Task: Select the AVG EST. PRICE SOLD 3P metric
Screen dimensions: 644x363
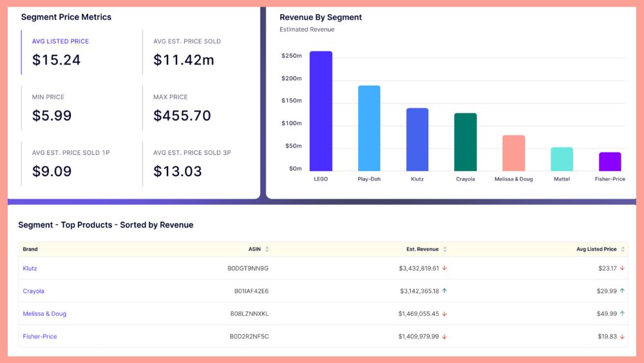Action: 197,164
